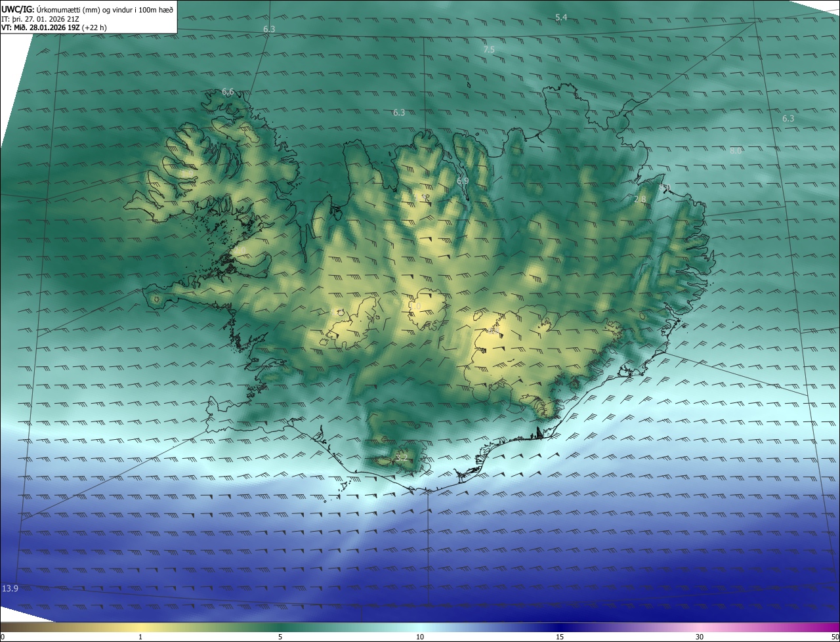Click the colour scale tick label 1
The width and height of the screenshot is (840, 642).
pyautogui.click(x=140, y=637)
